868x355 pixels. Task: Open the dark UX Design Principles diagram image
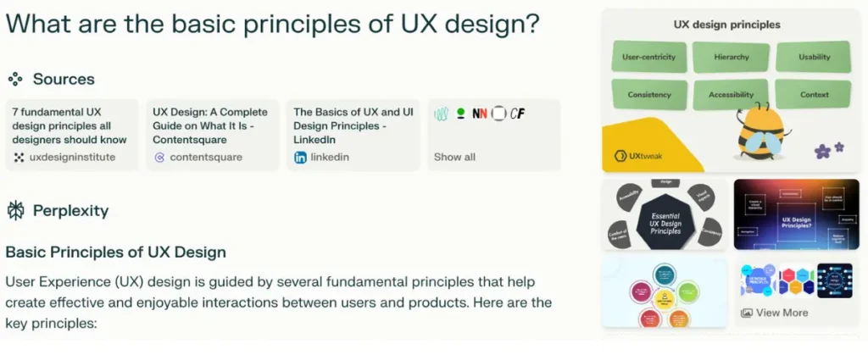pos(797,214)
